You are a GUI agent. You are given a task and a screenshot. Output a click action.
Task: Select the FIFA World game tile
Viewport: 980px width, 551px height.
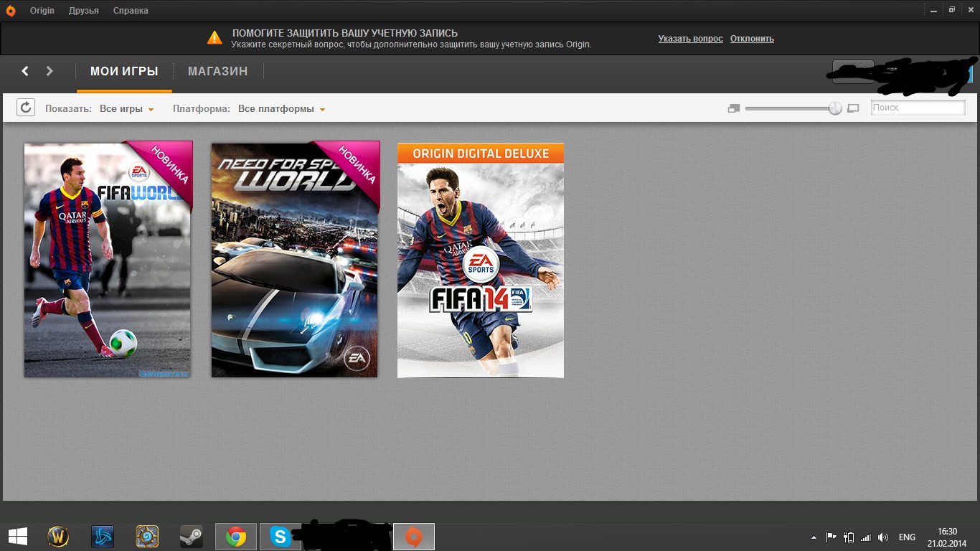108,260
